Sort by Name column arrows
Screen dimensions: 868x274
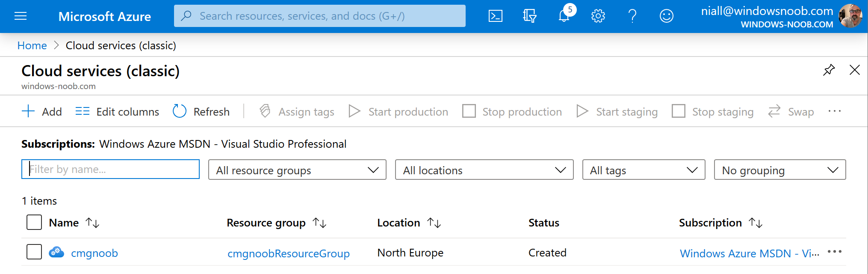92,223
